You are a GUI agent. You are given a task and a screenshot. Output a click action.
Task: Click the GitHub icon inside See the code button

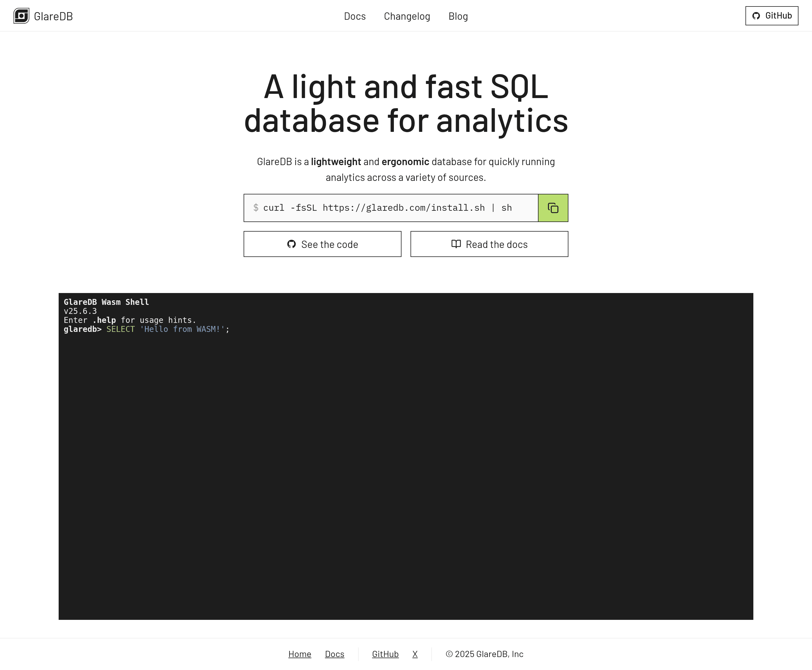292,244
